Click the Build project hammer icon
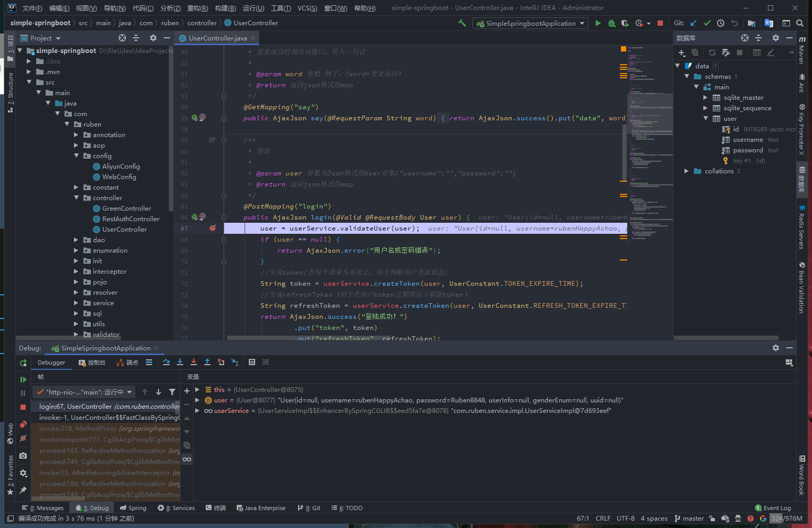812x528 pixels. point(462,23)
